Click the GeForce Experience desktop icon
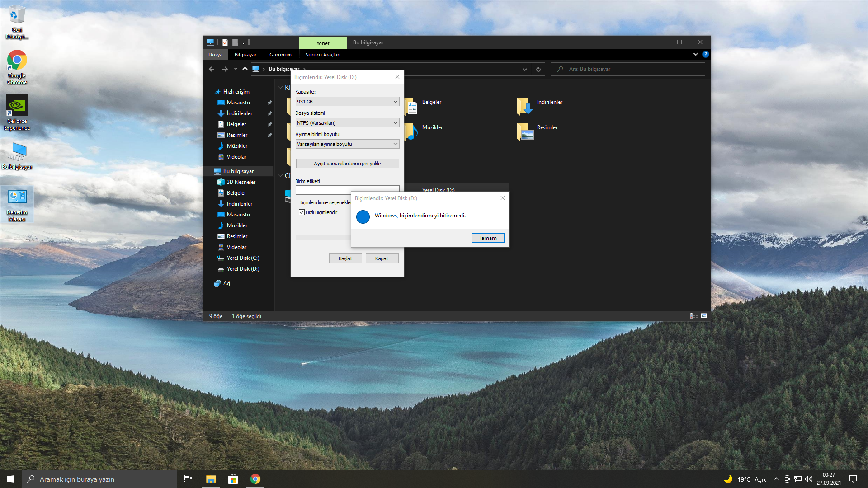Image resolution: width=868 pixels, height=488 pixels. point(17,113)
